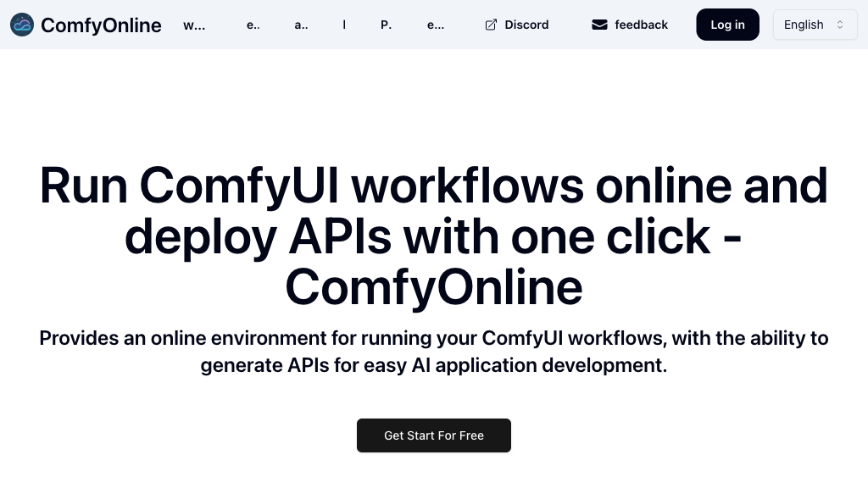Viewport: 868px width, 488px height.
Task: Click the ComfyOnline cloud logo icon
Action: [x=22, y=25]
